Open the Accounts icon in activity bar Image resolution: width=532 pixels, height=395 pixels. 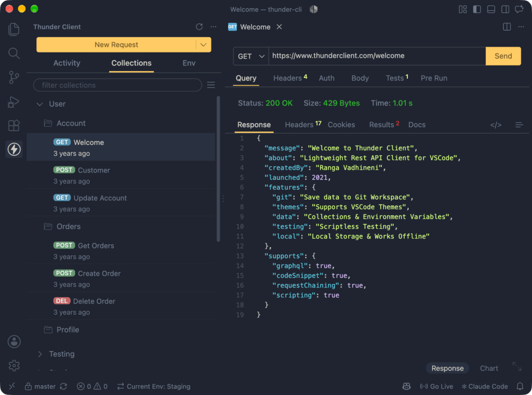[14, 341]
